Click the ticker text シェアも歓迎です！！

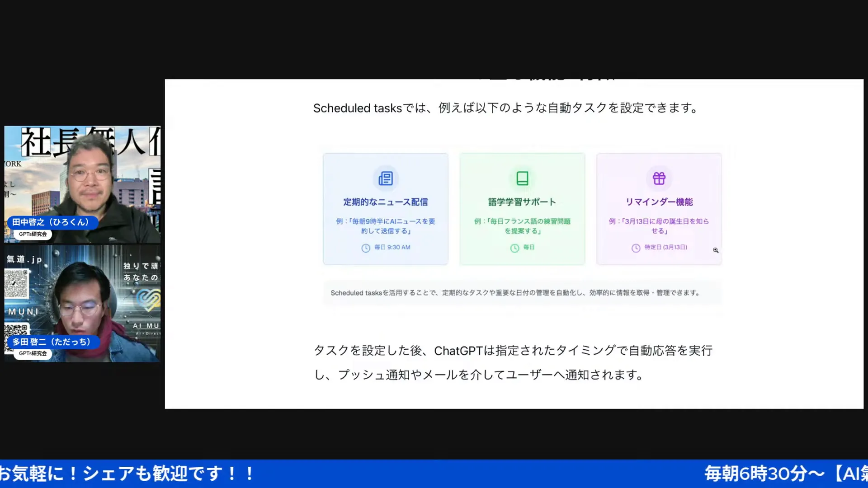tap(169, 474)
